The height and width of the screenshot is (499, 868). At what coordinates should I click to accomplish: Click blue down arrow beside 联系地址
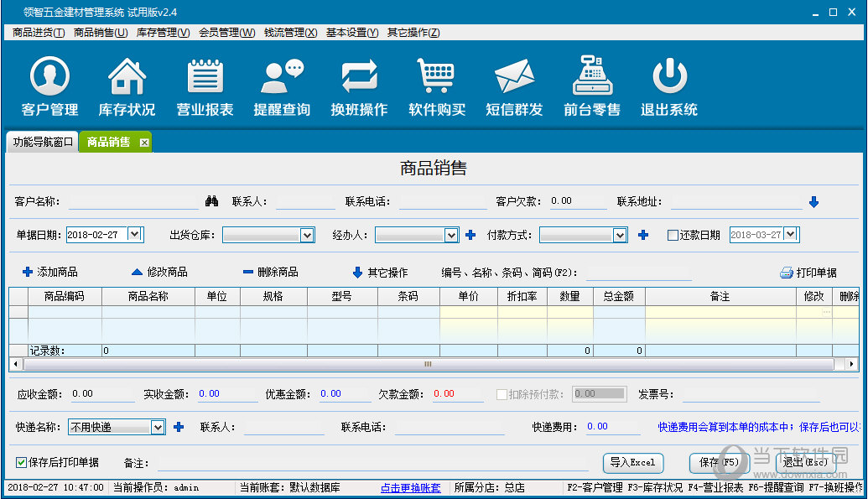pos(813,202)
